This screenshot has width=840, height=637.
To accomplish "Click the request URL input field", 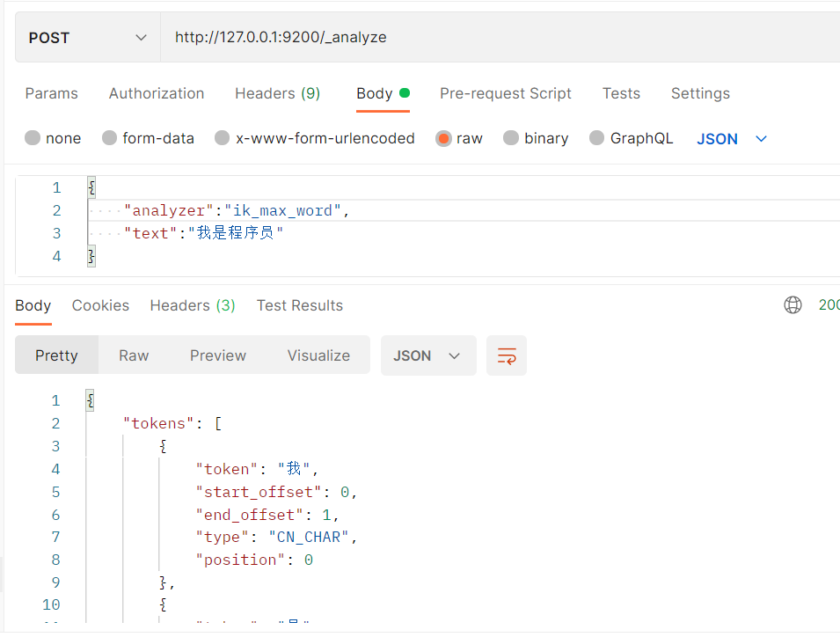I will coord(493,37).
